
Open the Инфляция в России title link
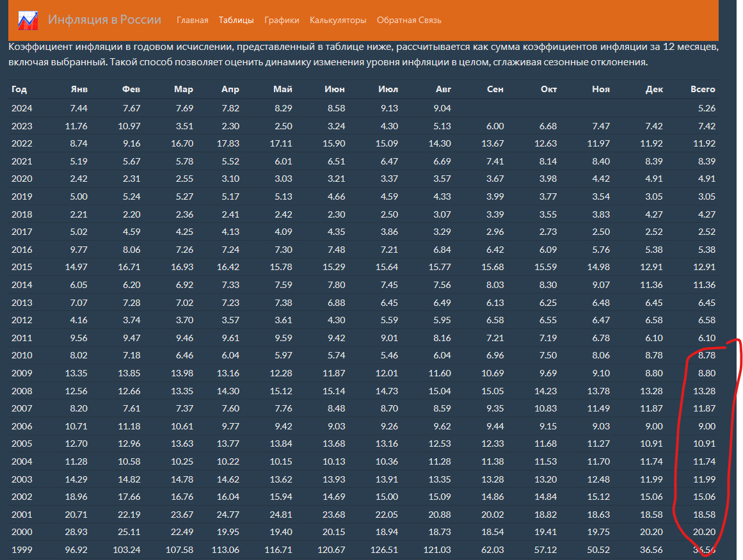tap(104, 19)
